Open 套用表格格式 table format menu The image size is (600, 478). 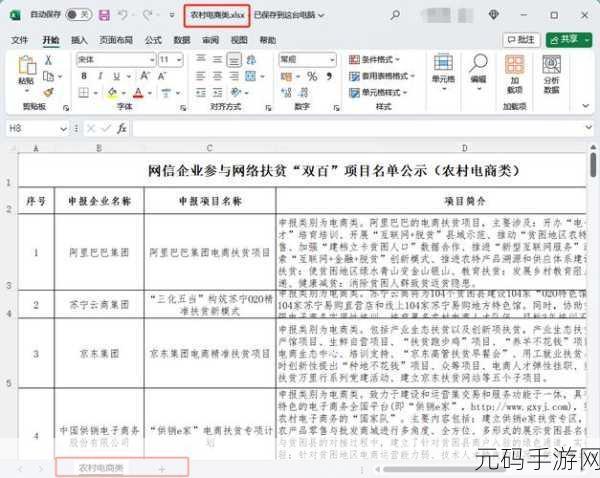(x=382, y=76)
